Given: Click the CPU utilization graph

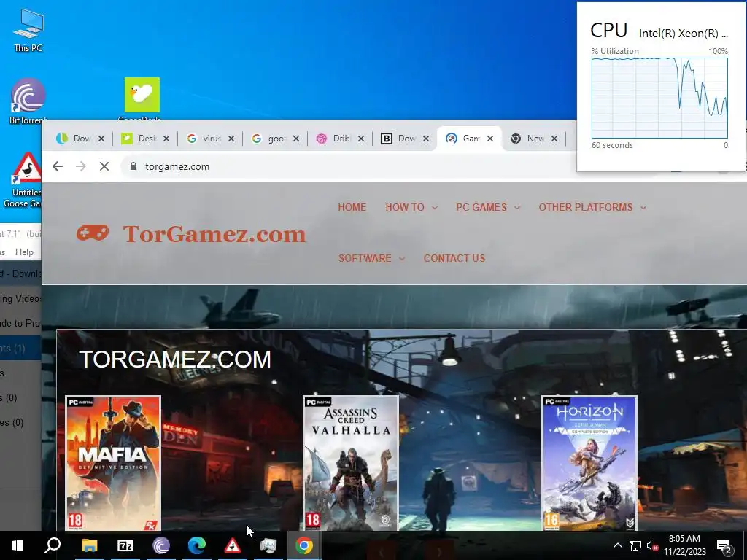Looking at the screenshot, I should [659, 98].
